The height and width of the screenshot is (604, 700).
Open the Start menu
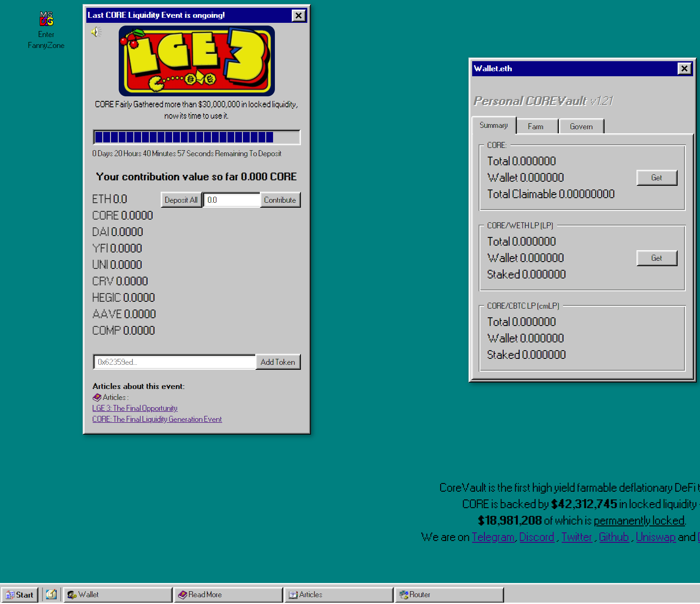20,595
